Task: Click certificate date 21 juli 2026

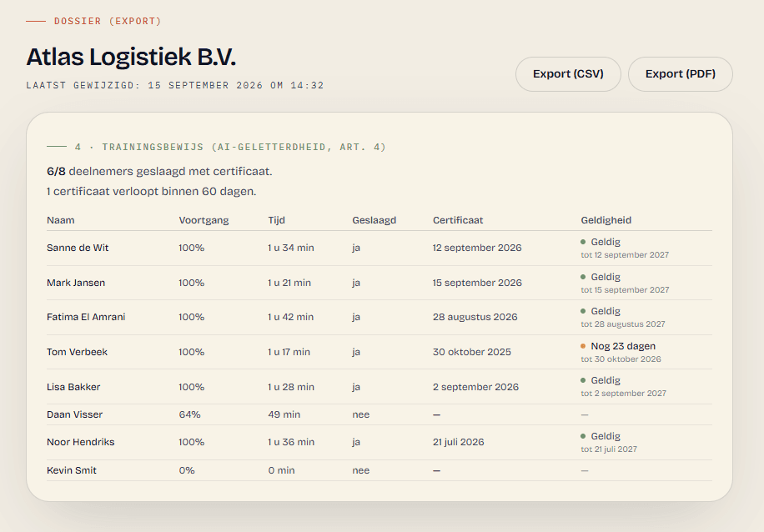Action: [459, 442]
